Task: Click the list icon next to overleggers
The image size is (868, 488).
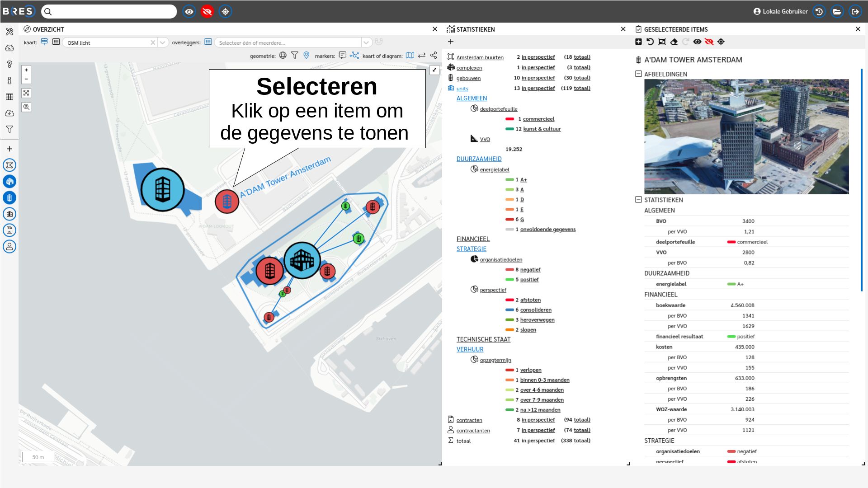Action: pyautogui.click(x=208, y=42)
